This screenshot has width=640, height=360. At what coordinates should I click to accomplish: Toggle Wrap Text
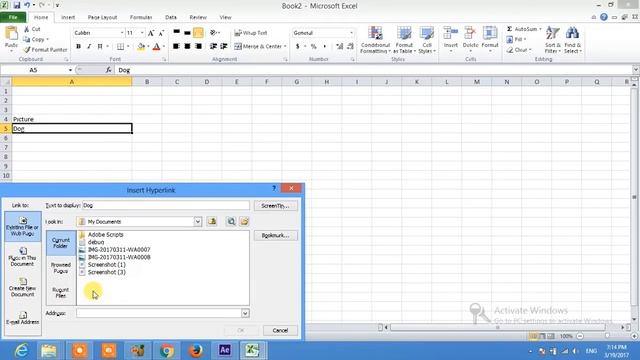251,33
